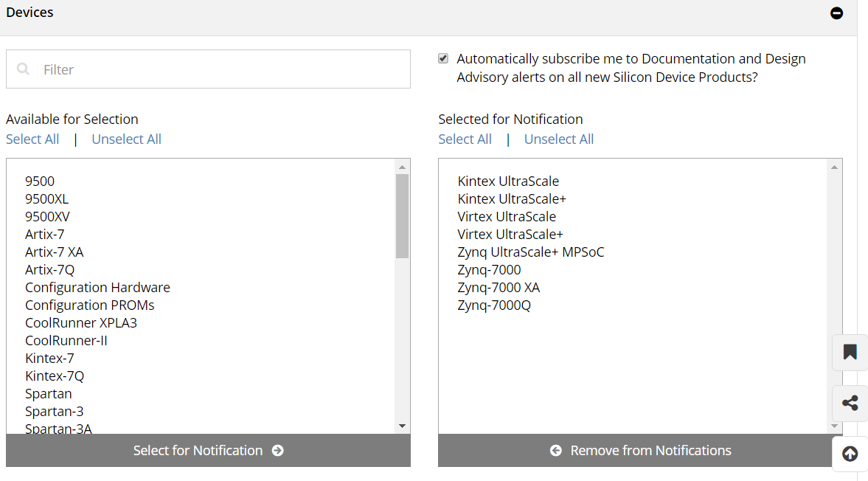This screenshot has width=868, height=481.
Task: Click the scroll-to-top arrow icon
Action: 850,454
